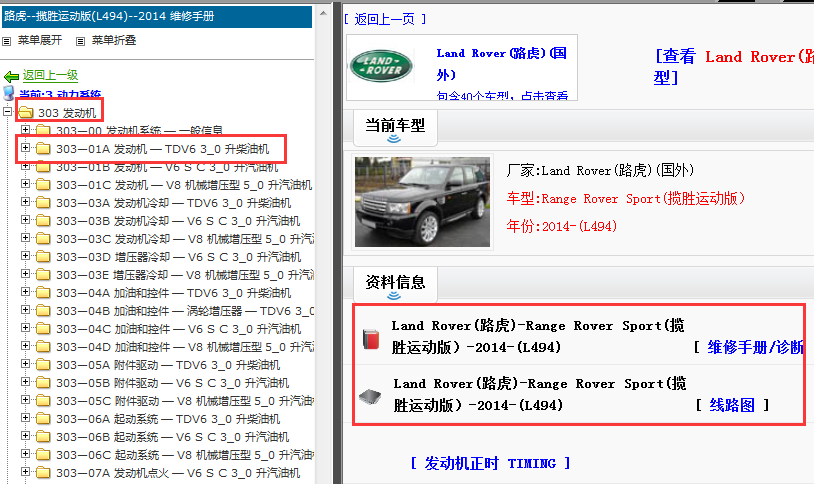Click the folder icon for 303-06A 起动系统
This screenshot has width=814, height=484.
(x=43, y=419)
